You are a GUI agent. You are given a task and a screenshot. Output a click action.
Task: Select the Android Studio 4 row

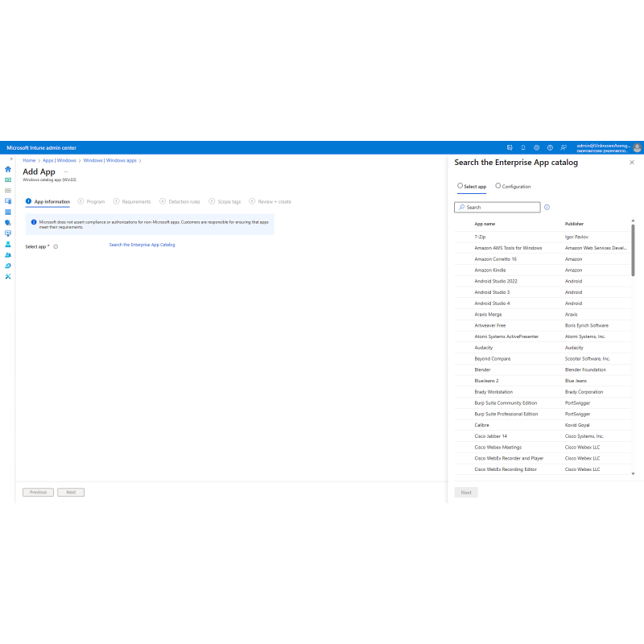point(542,303)
